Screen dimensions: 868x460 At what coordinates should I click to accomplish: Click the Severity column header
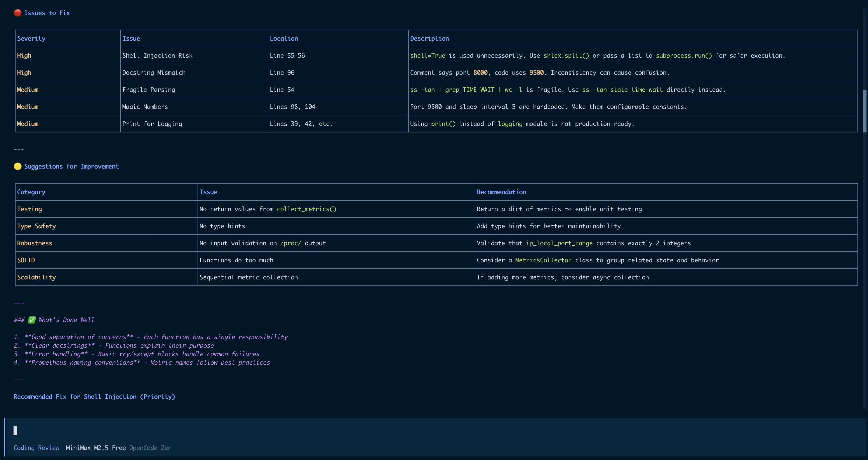[x=31, y=38]
